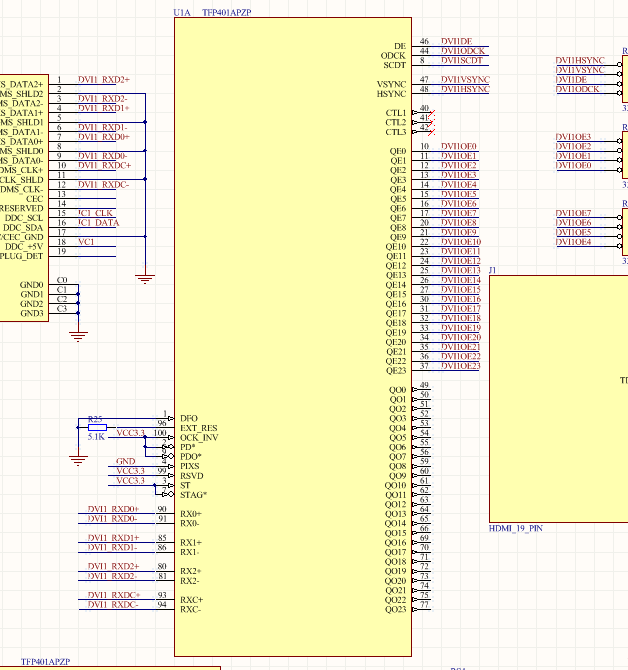Image resolution: width=628 pixels, height=670 pixels.
Task: Click the ground symbol below R25
Action: 78,461
